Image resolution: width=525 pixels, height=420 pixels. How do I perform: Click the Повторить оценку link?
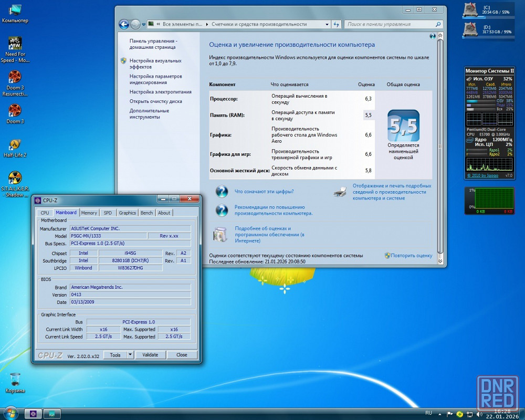click(x=411, y=256)
